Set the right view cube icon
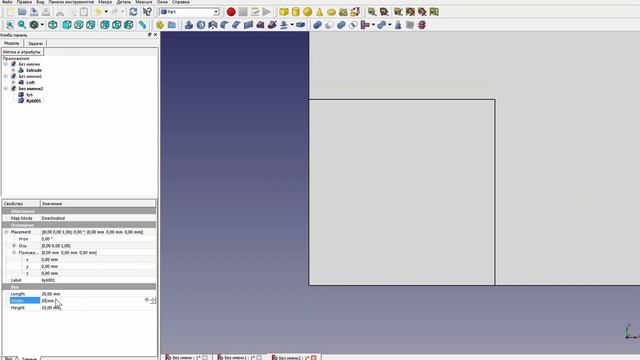Image resolution: width=640 pixels, height=360 pixels. (90, 25)
